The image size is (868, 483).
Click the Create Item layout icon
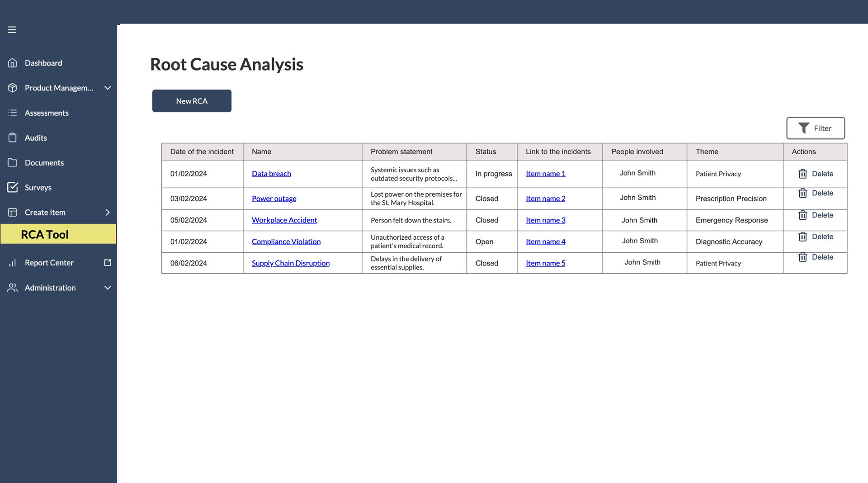point(13,212)
